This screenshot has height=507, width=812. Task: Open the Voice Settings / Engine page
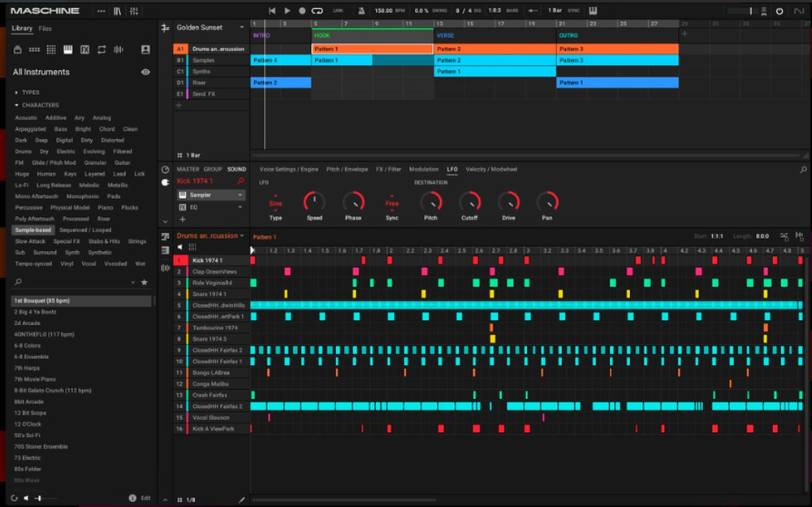(289, 170)
